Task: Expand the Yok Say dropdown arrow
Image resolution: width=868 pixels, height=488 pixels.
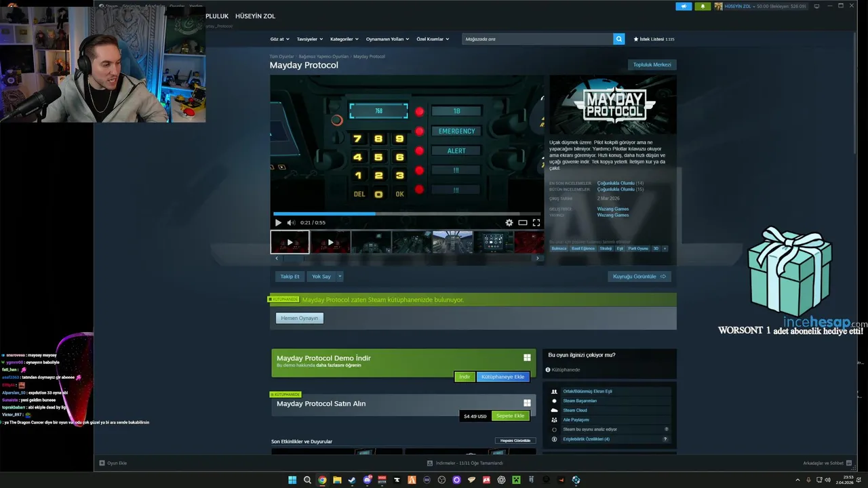Action: [x=340, y=277]
